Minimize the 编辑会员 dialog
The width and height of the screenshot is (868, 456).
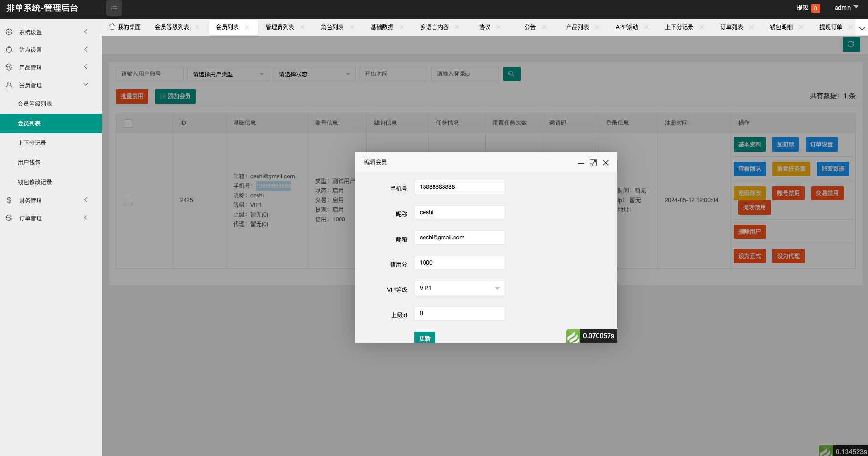click(581, 163)
